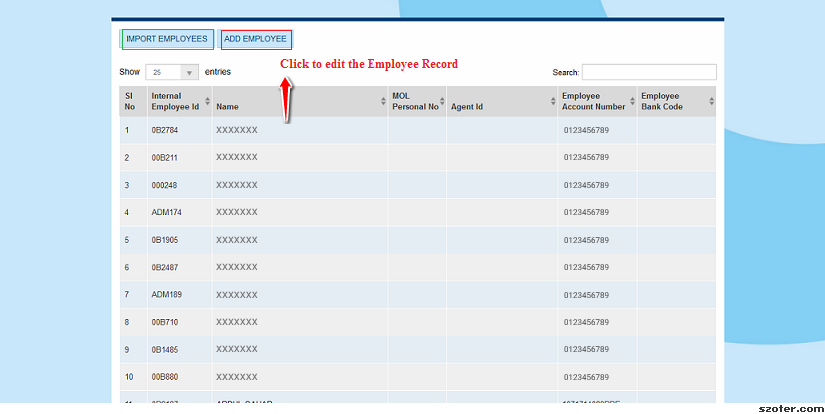
Task: Focus the Search input field
Action: [649, 72]
